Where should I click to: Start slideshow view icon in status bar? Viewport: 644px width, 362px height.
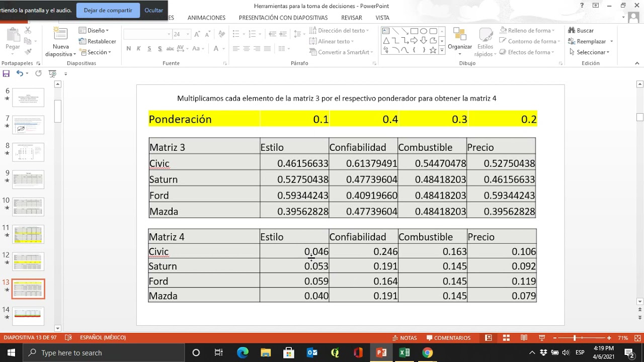coord(542,338)
